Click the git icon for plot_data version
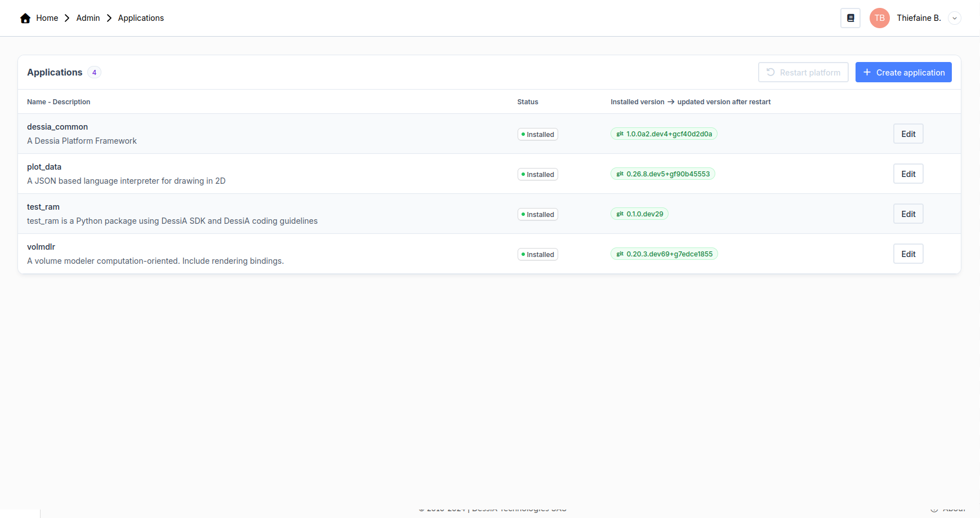The width and height of the screenshot is (980, 518). click(620, 174)
